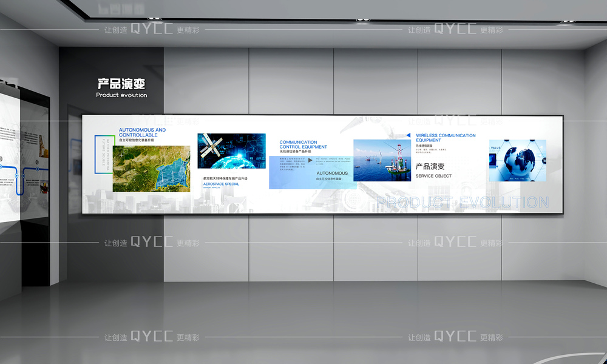Click the 'AUTONOMOUS' label in blue box
The image size is (607, 364).
coord(332,174)
